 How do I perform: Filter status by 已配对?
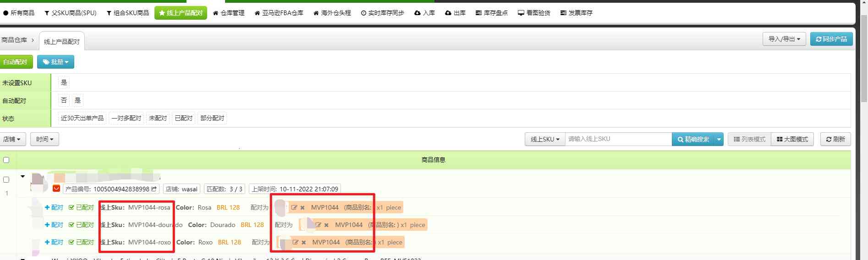(x=184, y=118)
